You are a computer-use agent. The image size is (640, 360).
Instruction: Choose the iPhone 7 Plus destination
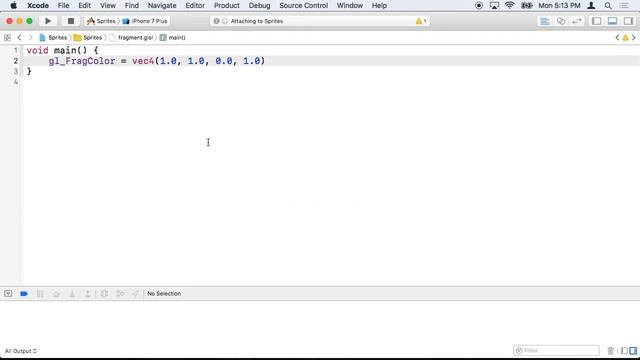point(145,21)
